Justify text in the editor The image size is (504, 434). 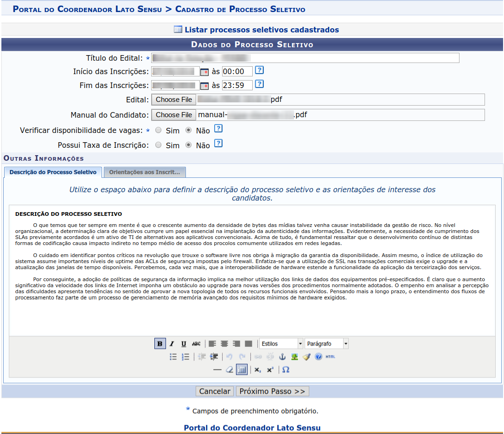249,344
